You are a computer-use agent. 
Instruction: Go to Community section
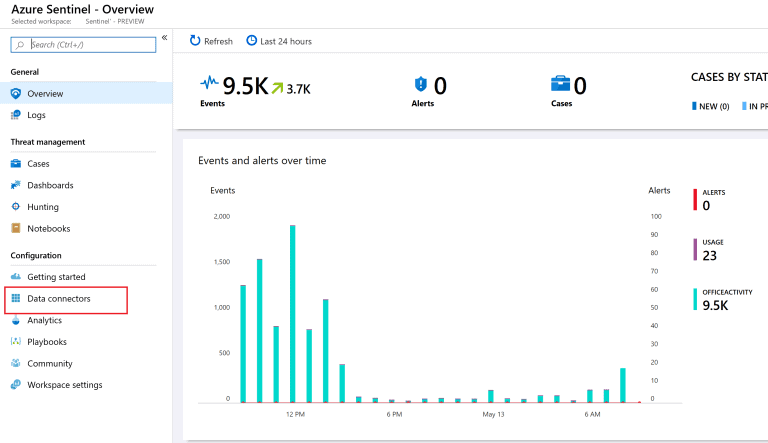[49, 364]
